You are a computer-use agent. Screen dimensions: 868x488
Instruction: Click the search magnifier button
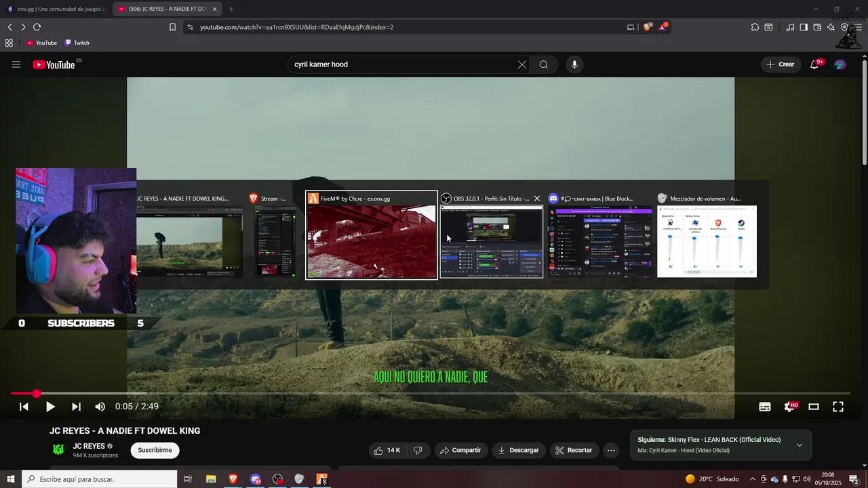[x=544, y=64]
